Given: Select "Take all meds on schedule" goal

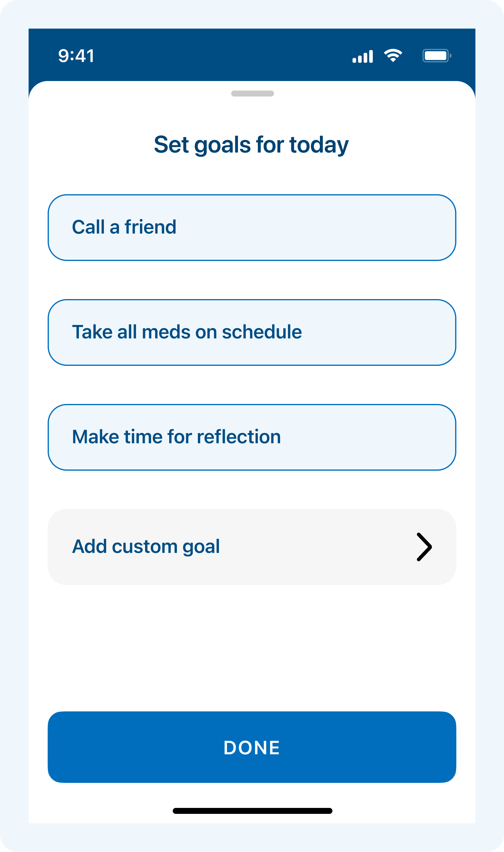Looking at the screenshot, I should (252, 332).
